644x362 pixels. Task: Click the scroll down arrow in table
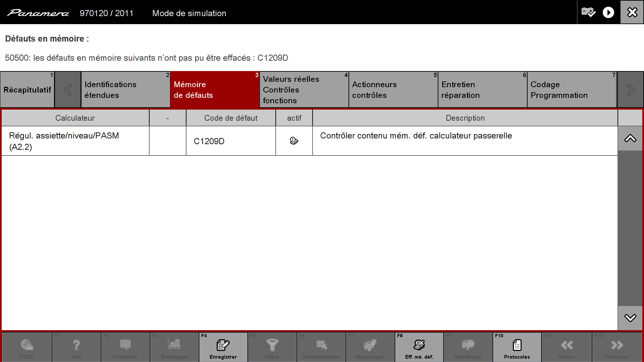coord(630,318)
